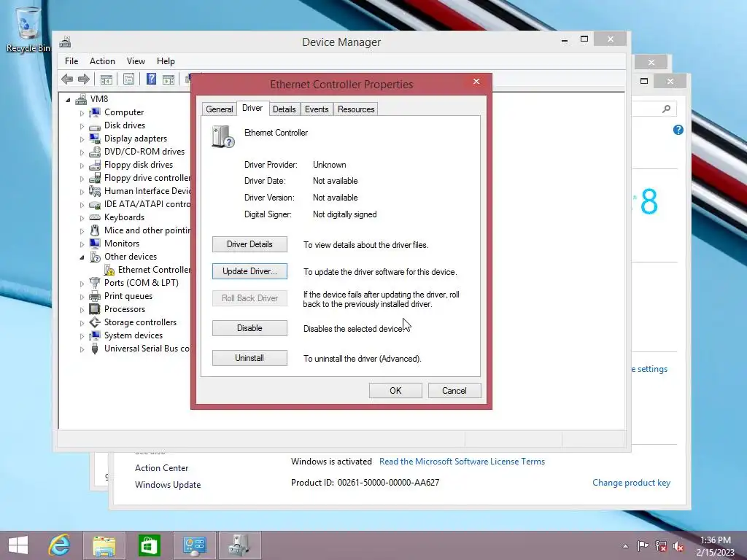Expand the Ports (COM & LPT) category
The height and width of the screenshot is (560, 747).
coord(82,284)
